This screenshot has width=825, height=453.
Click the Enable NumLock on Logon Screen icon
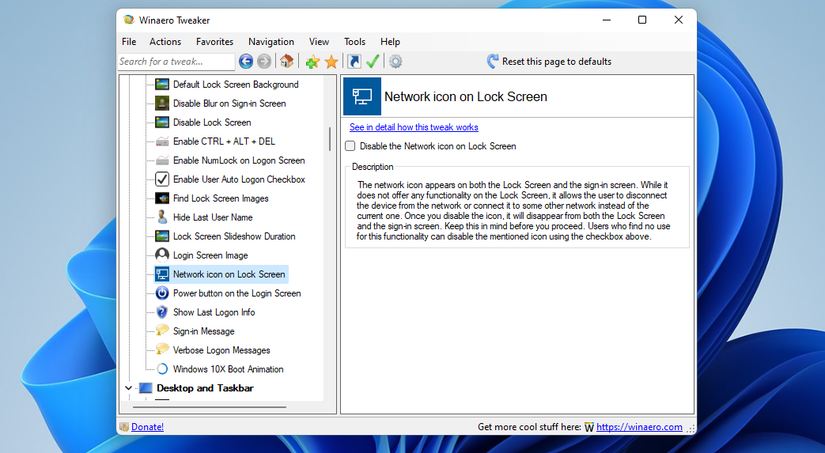(162, 160)
